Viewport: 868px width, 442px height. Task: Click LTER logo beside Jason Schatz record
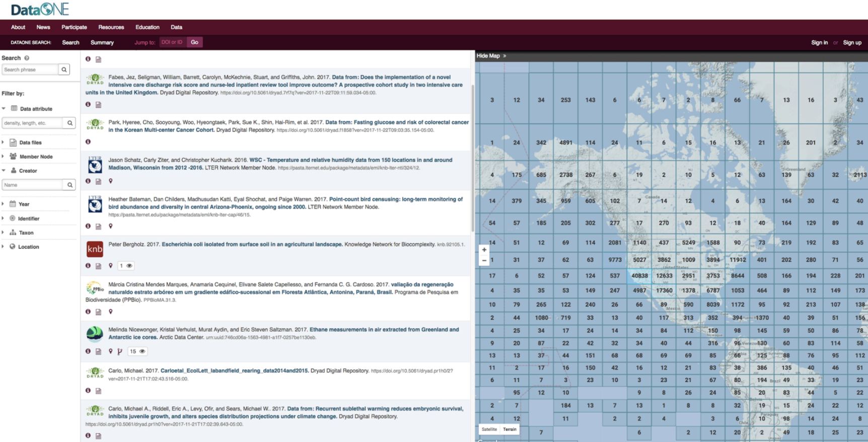pyautogui.click(x=95, y=164)
